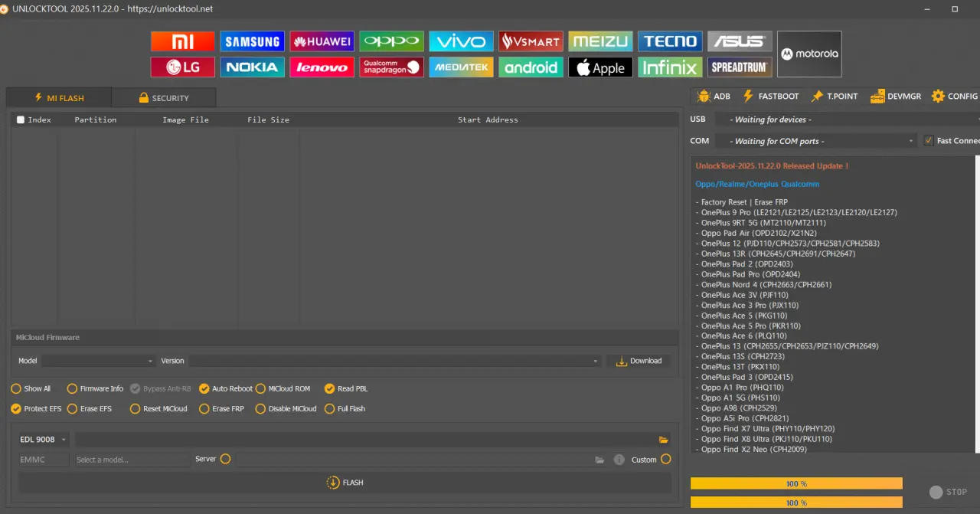Viewport: 980px width, 514px height.
Task: Select the Xiaomi Mi brand icon
Action: coord(182,41)
